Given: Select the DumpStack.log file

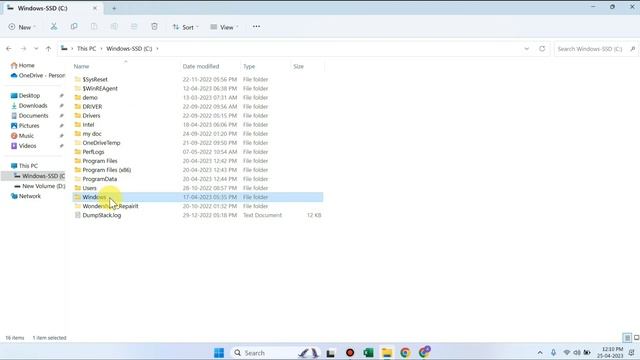Looking at the screenshot, I should 102,215.
